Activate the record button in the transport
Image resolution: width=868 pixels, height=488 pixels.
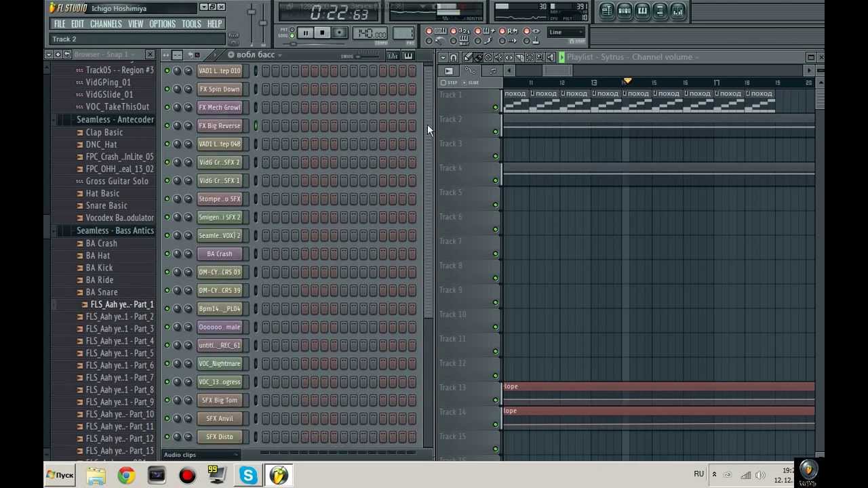[x=340, y=33]
